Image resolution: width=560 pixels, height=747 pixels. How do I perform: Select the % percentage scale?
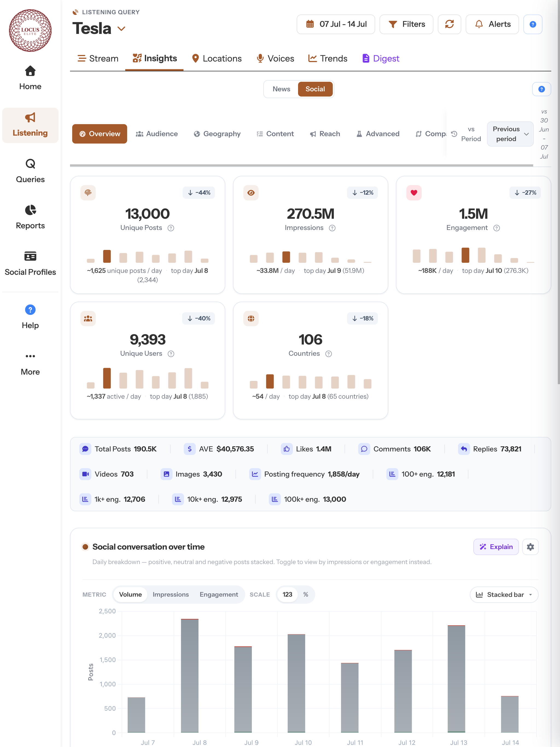point(306,594)
